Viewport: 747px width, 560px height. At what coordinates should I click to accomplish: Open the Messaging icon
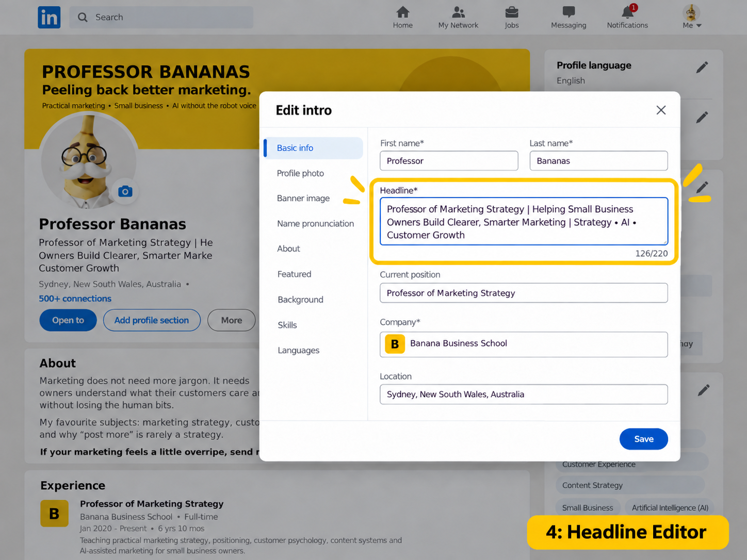[x=569, y=12]
